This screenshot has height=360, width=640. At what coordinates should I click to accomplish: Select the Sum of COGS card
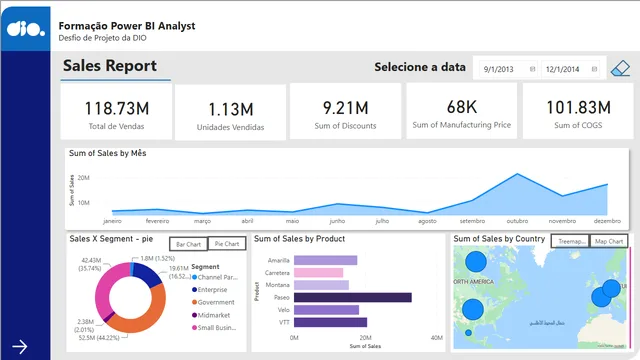(578, 111)
